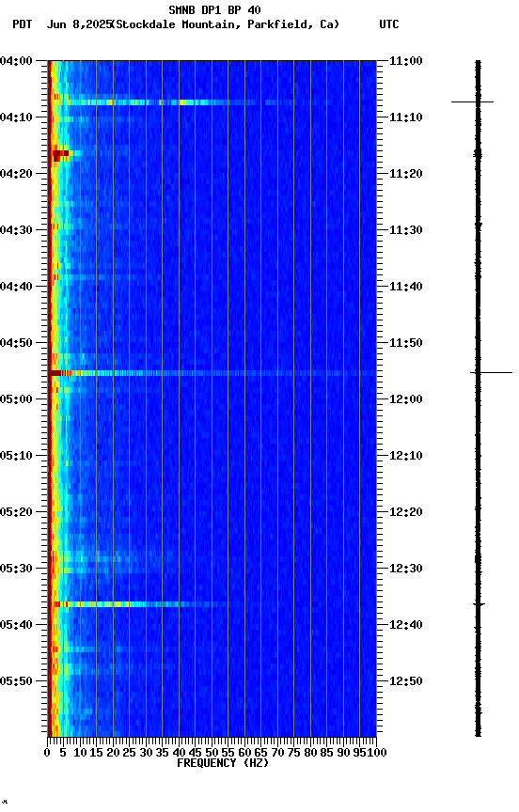The width and height of the screenshot is (519, 812).
Task: Click the 20 Hz frequency axis label
Action: click(113, 753)
